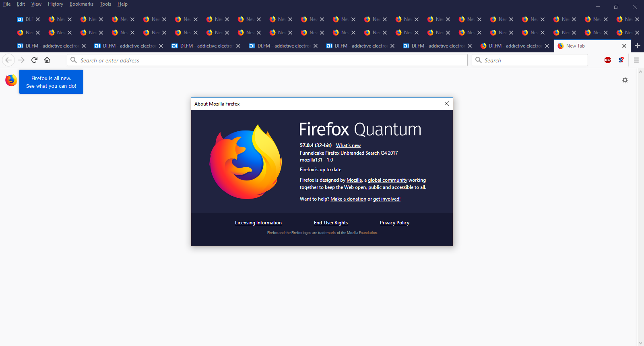Image resolution: width=644 pixels, height=346 pixels.
Task: Select the active New Tab tab label
Action: (575, 46)
